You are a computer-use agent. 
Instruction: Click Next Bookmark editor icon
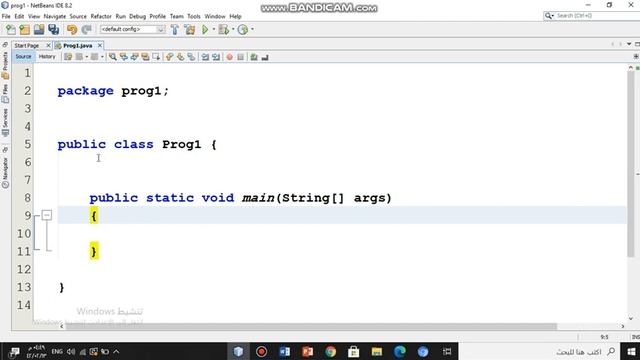(180, 57)
